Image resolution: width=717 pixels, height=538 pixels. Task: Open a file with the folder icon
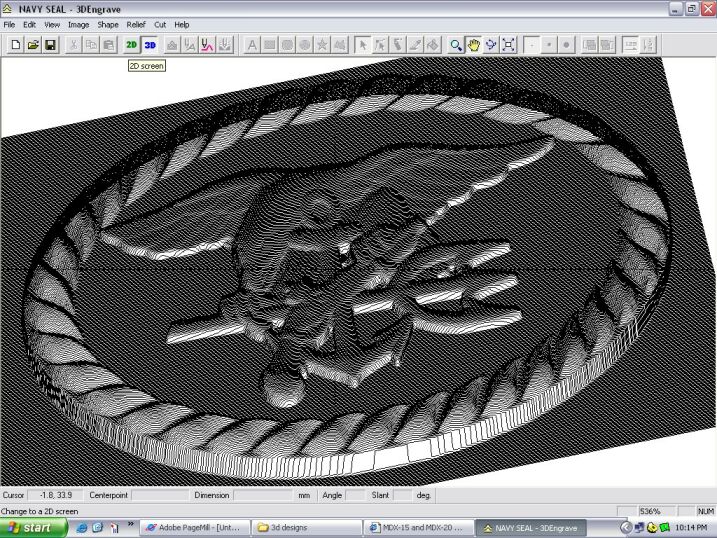pyautogui.click(x=33, y=45)
